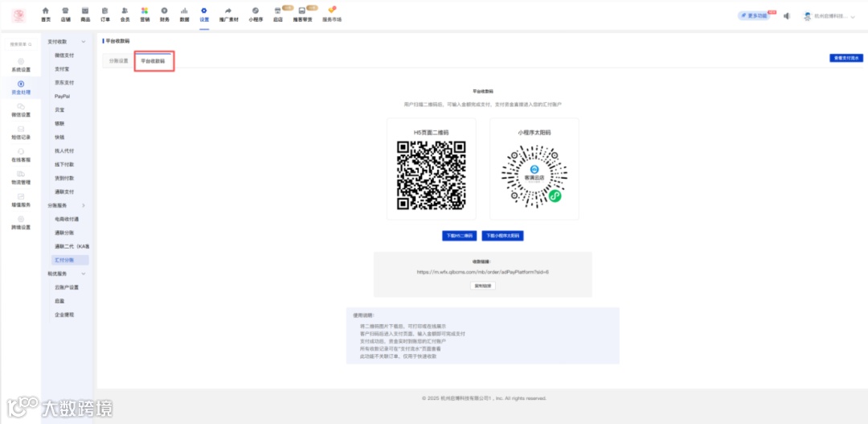868x424 pixels.
Task: Open 系统设置 in left sidebar
Action: (21, 65)
